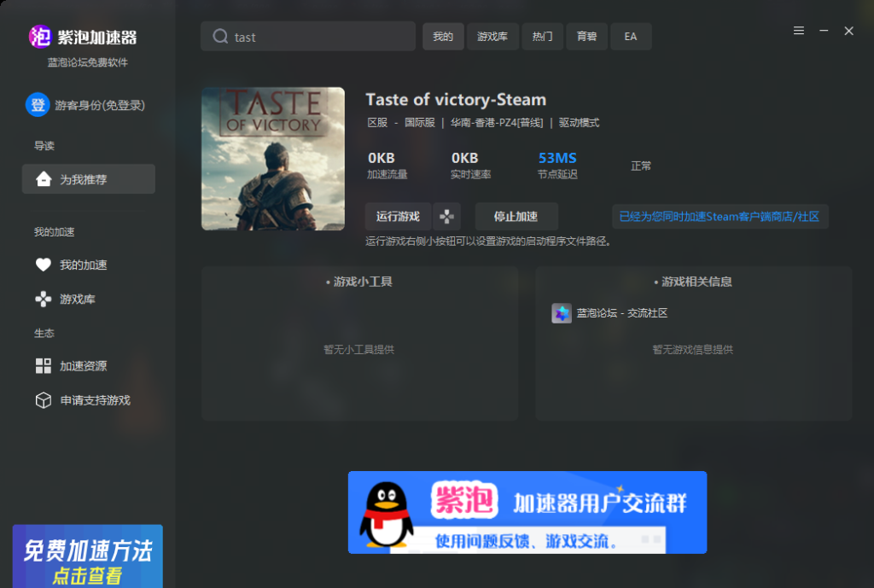Click the search magnifier icon

tap(220, 36)
